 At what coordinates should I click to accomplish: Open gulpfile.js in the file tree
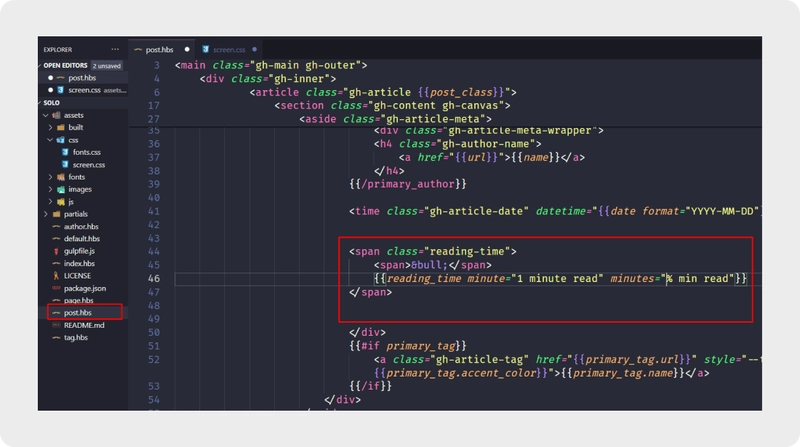tap(79, 251)
